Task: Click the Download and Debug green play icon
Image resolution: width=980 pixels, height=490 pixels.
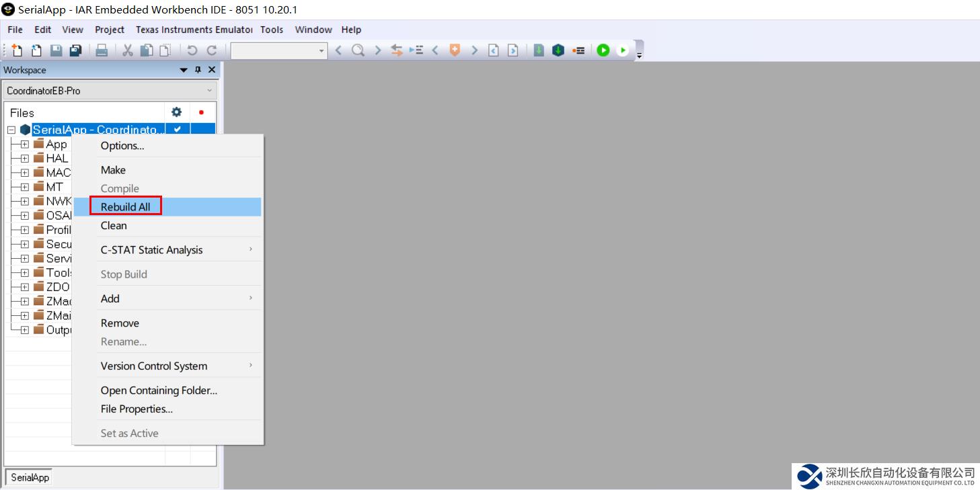Action: tap(603, 50)
